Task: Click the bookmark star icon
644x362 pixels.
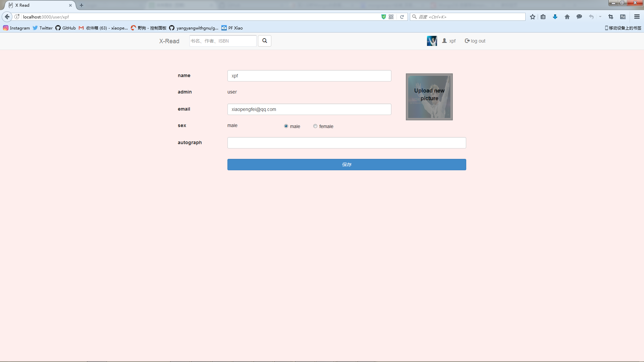Action: tap(533, 17)
